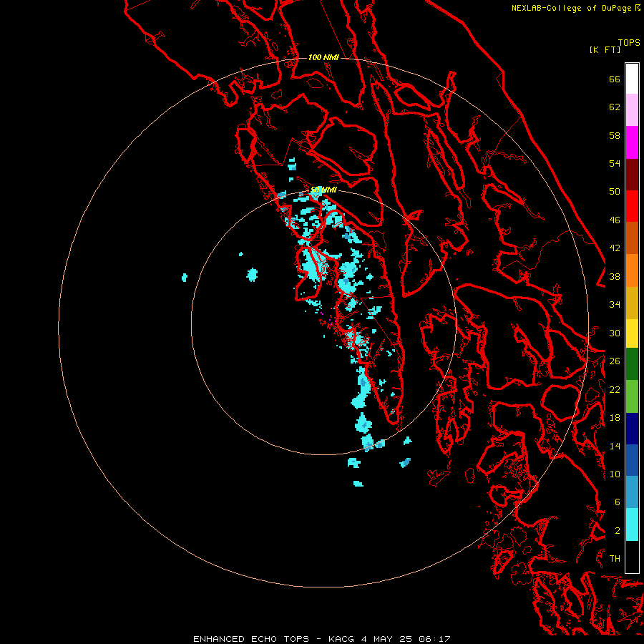Click the black TH threshold swatch
644x644 pixels.
coord(632,557)
